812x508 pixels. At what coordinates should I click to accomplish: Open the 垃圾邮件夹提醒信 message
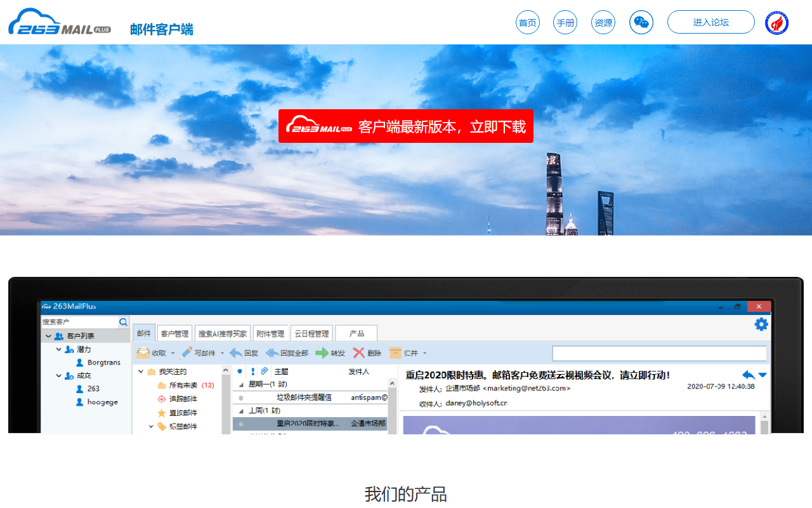304,398
